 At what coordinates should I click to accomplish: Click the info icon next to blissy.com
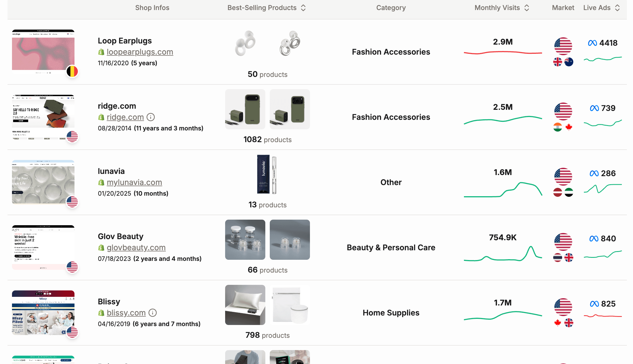click(153, 313)
